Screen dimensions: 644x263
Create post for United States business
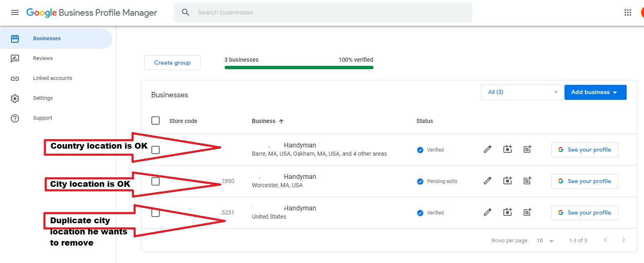tap(527, 212)
